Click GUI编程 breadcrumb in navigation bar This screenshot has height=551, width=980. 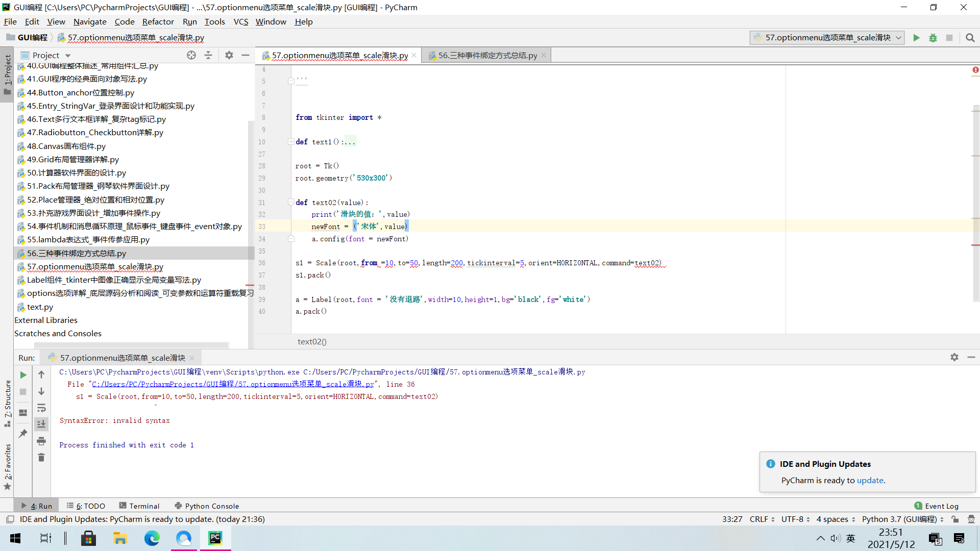[x=32, y=38]
